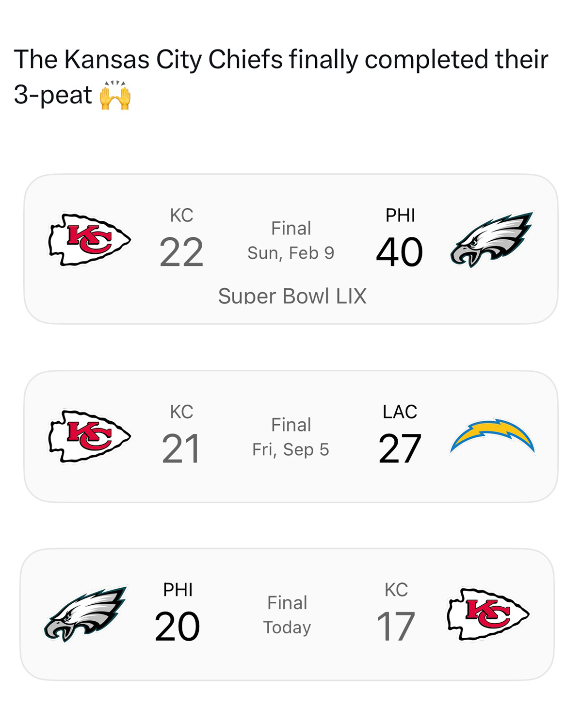582x728 pixels.
Task: Click the Eagles logo in today's game card
Action: (85, 614)
